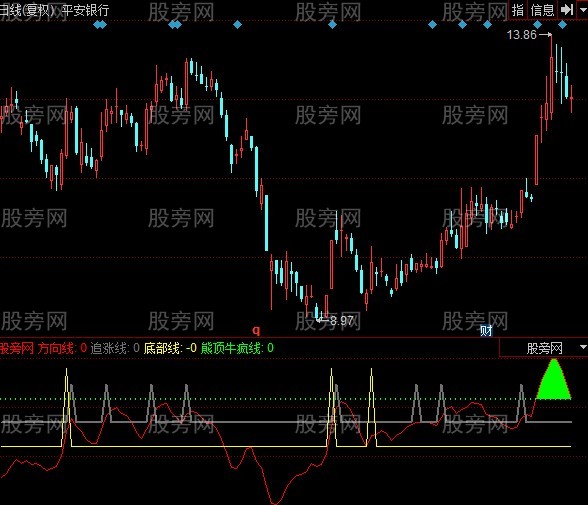Click the blue 财 finance icon
This screenshot has height=505, width=588.
point(486,331)
